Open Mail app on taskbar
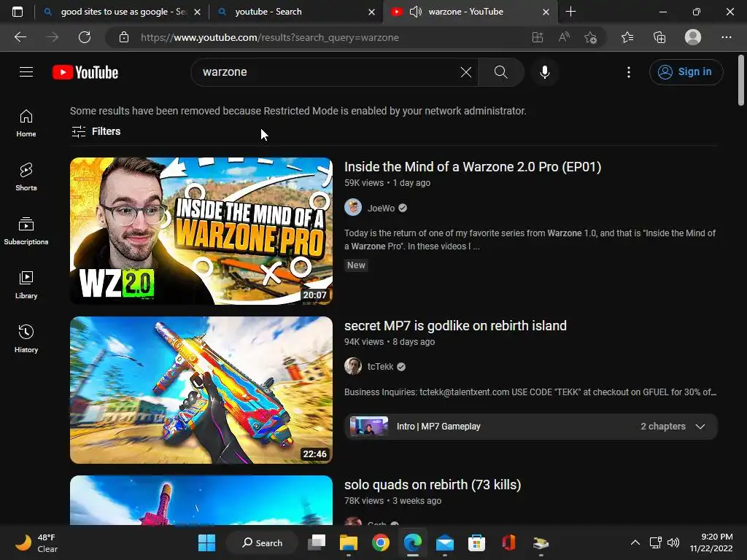Viewport: 747px width, 560px height. pos(444,542)
